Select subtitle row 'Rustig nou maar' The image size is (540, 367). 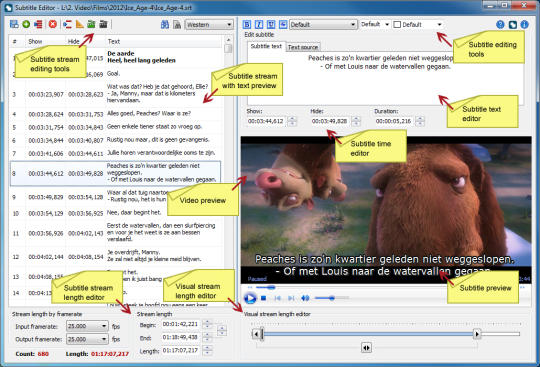[x=116, y=140]
